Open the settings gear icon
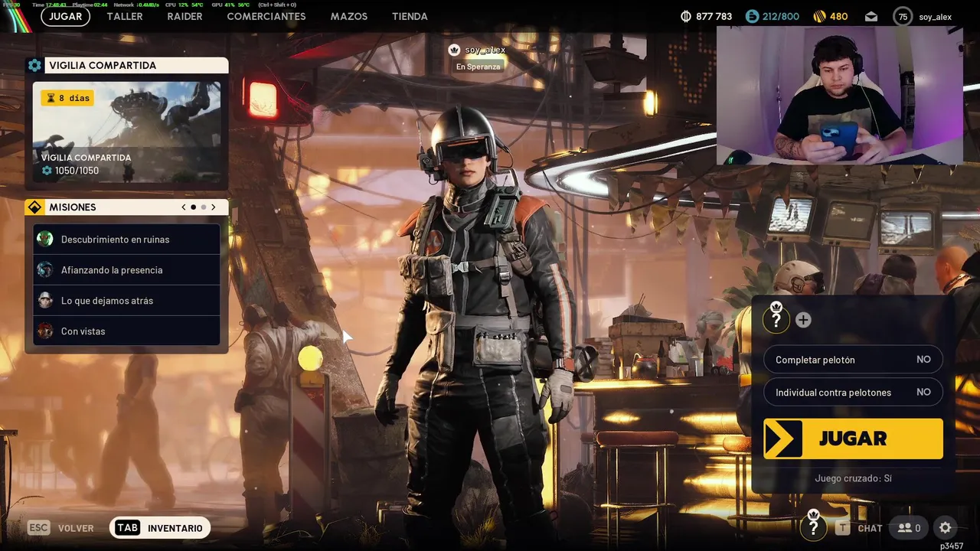 946,528
